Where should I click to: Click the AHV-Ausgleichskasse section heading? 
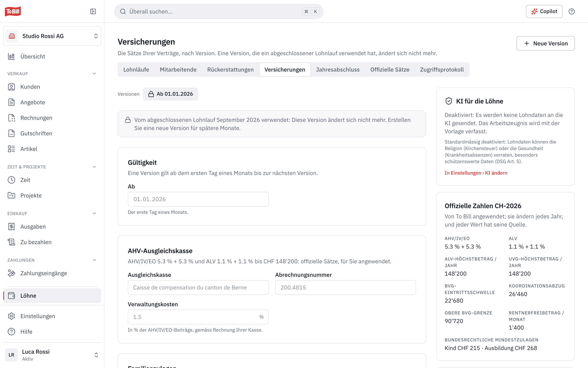(x=160, y=251)
